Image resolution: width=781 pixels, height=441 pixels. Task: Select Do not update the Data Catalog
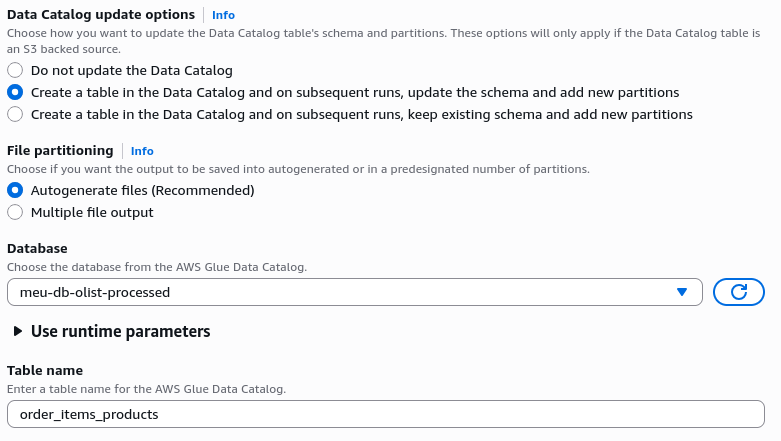(15, 70)
